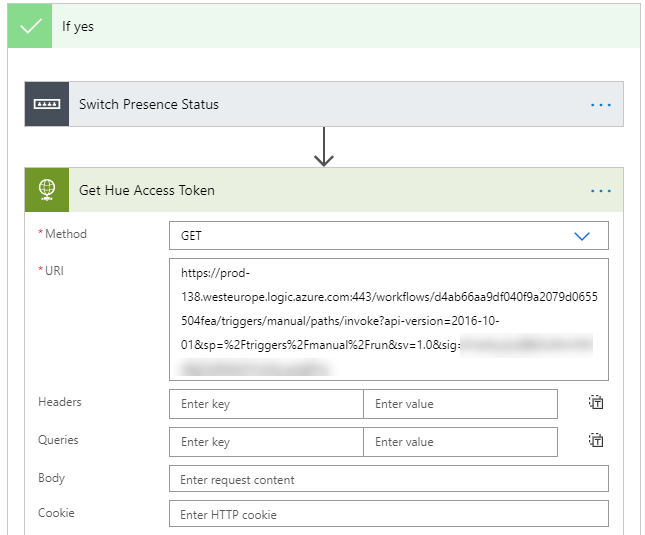Open the Get Hue Access Token ellipsis menu

coord(600,190)
